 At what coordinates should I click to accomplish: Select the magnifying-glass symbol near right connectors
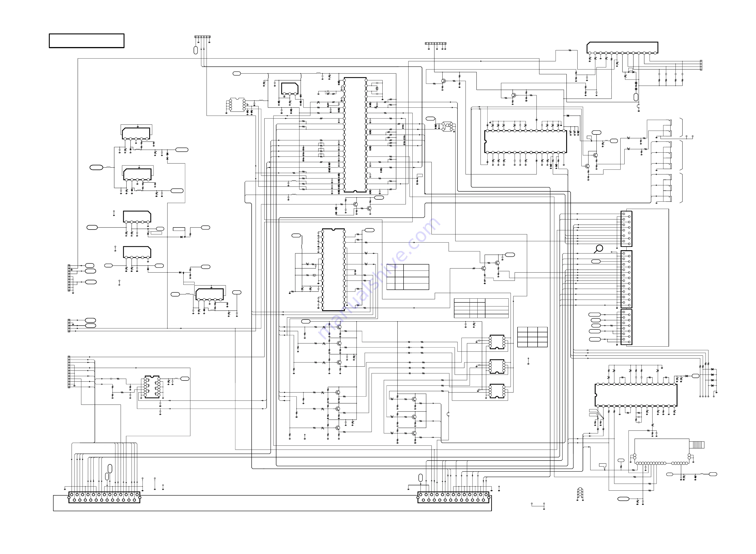pos(598,249)
